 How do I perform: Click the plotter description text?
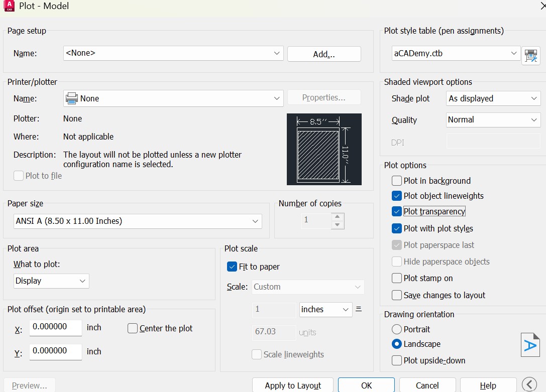[x=153, y=159]
